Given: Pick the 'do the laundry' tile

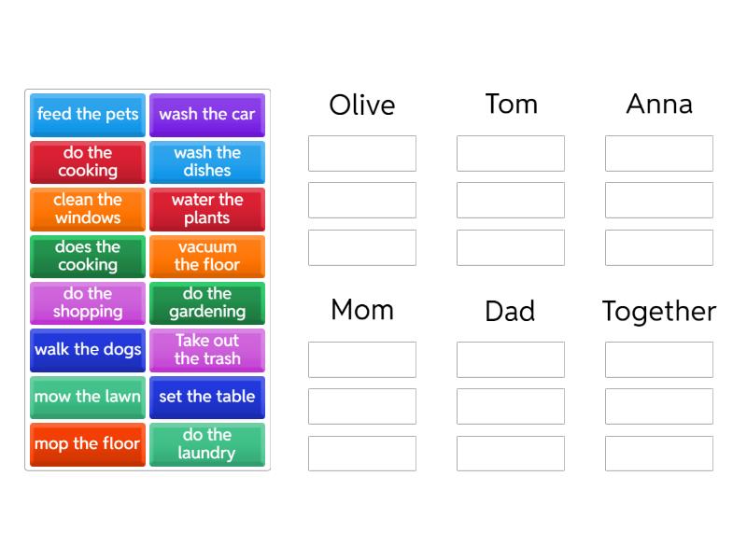Looking at the screenshot, I should tap(207, 444).
